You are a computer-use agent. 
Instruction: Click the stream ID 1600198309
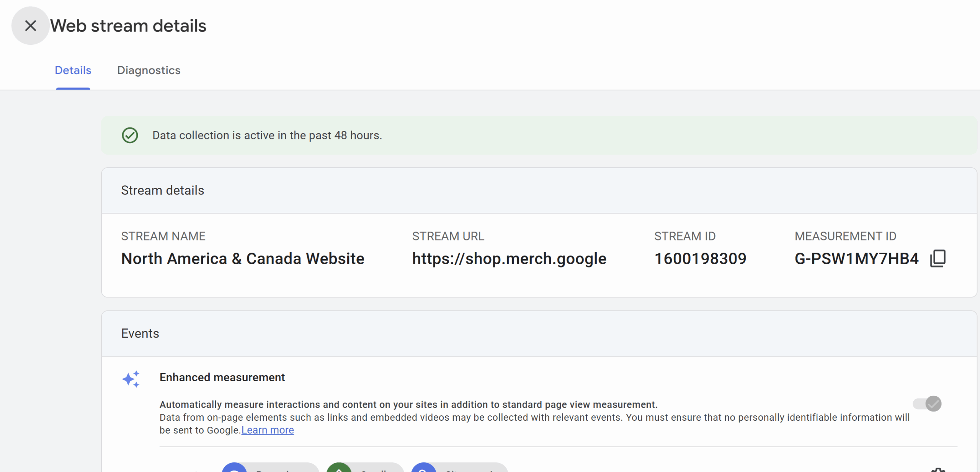[700, 259]
